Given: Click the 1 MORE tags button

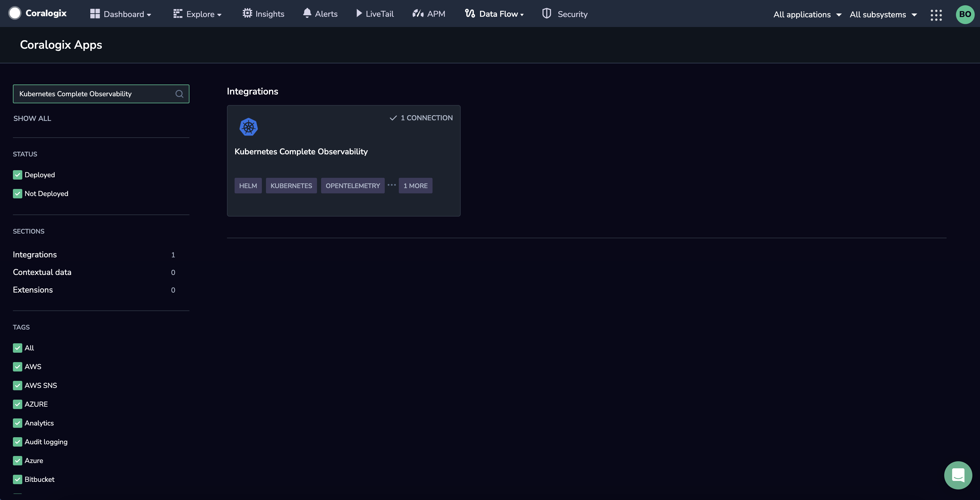Looking at the screenshot, I should coord(416,185).
